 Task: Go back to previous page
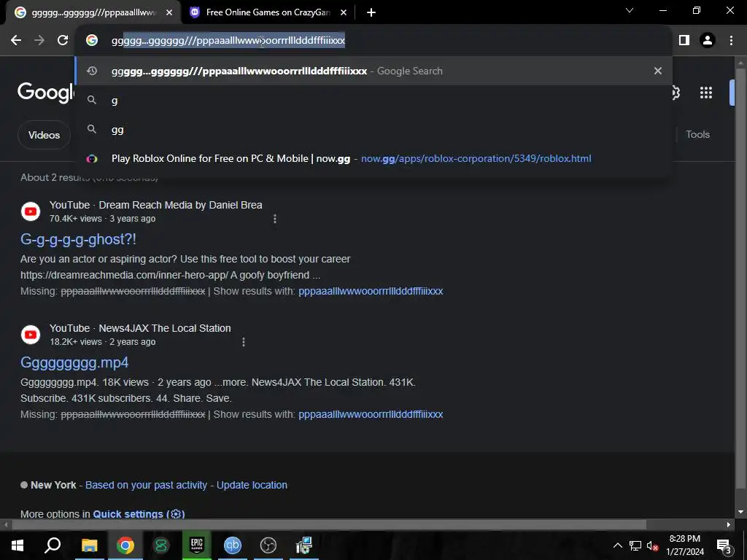[x=16, y=41]
